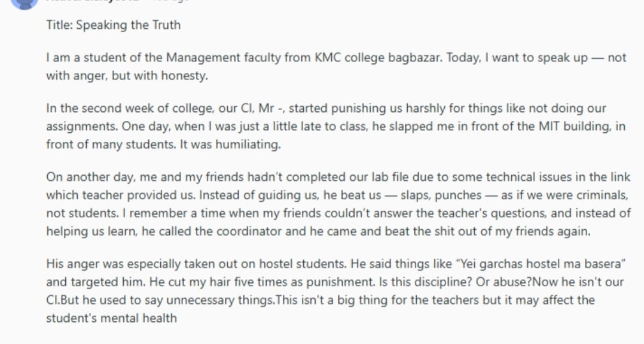Click the commenter's blue avatar icon

pos(25,2)
